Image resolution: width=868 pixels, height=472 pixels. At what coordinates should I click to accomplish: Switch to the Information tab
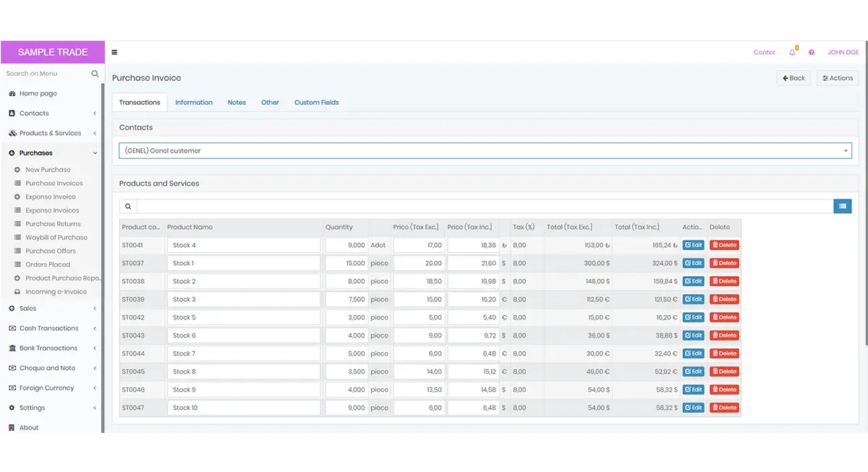pos(194,103)
